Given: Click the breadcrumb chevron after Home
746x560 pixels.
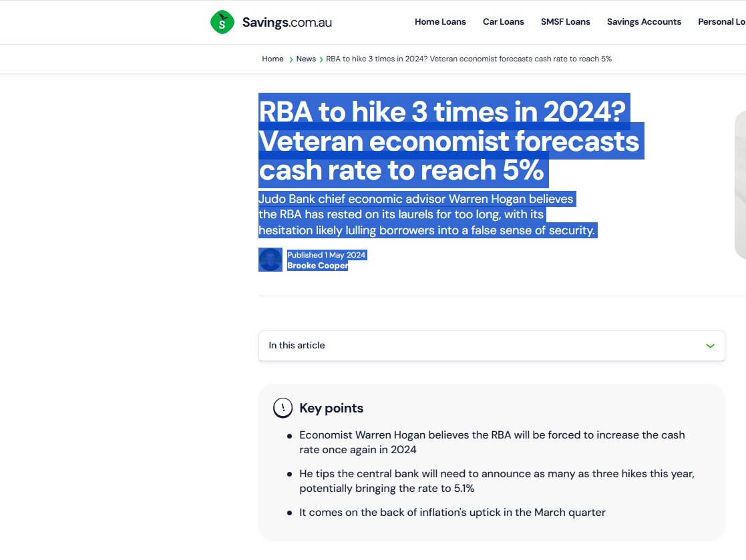Looking at the screenshot, I should 291,59.
